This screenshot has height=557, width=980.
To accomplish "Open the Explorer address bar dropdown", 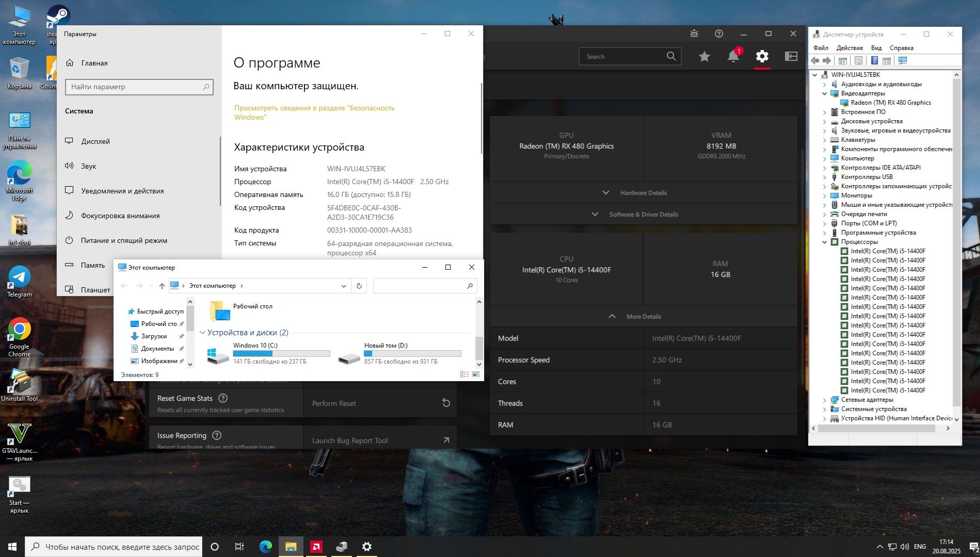I will coord(344,286).
